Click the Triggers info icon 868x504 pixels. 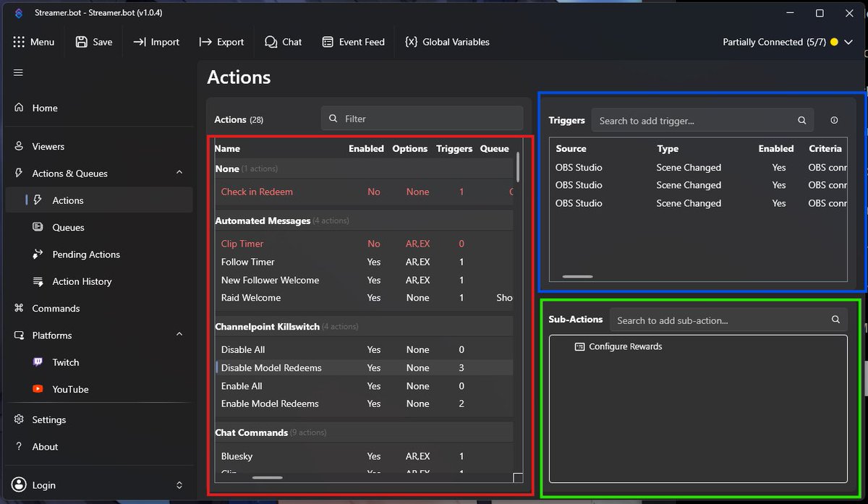point(834,121)
